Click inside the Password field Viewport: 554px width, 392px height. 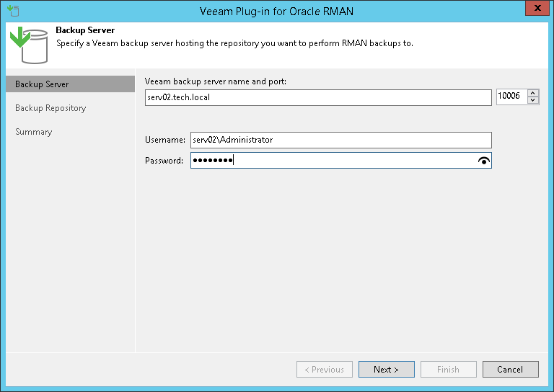click(332, 161)
